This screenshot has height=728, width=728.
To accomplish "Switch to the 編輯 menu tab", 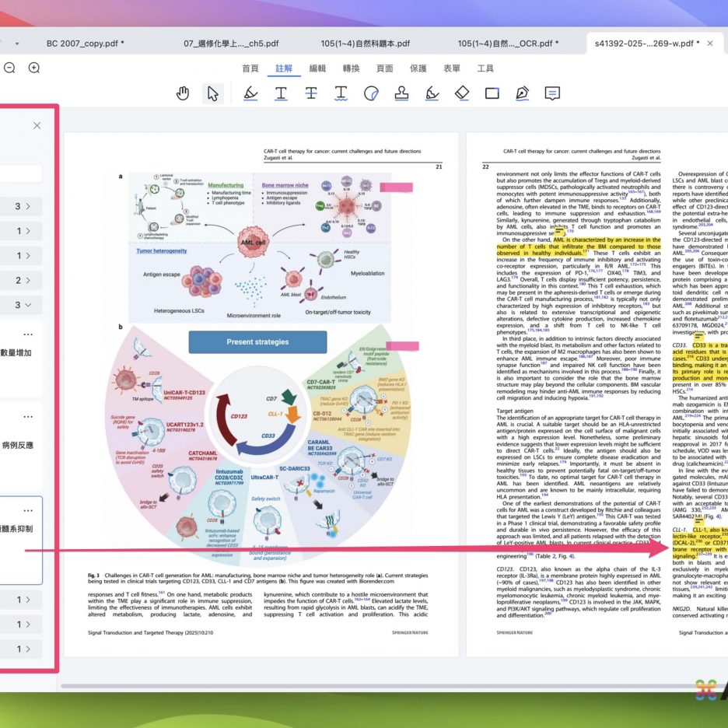I will click(x=317, y=68).
